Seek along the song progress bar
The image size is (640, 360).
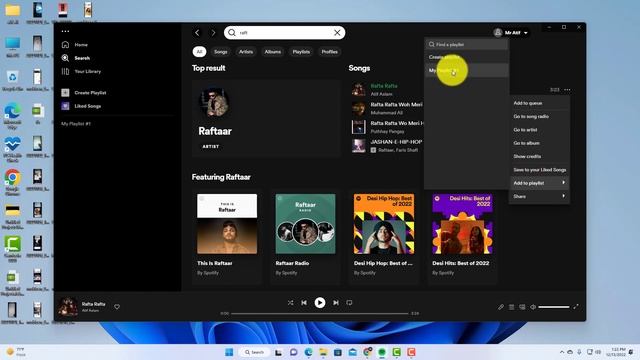[320, 313]
